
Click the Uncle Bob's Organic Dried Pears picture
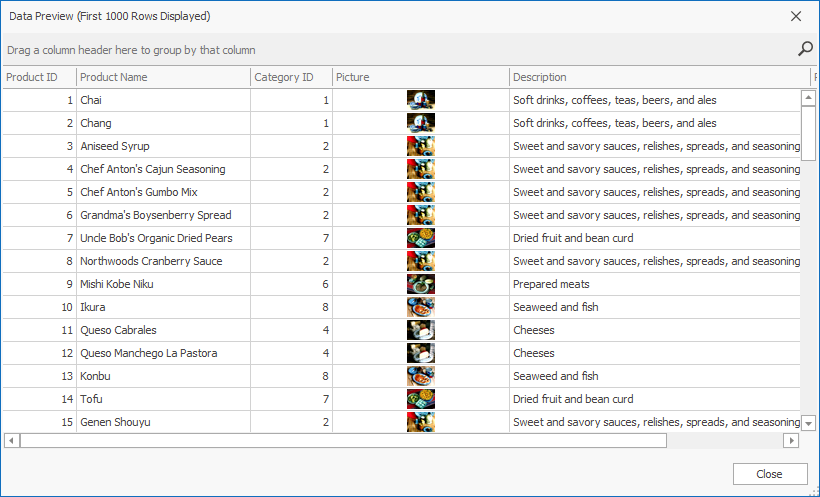click(421, 238)
